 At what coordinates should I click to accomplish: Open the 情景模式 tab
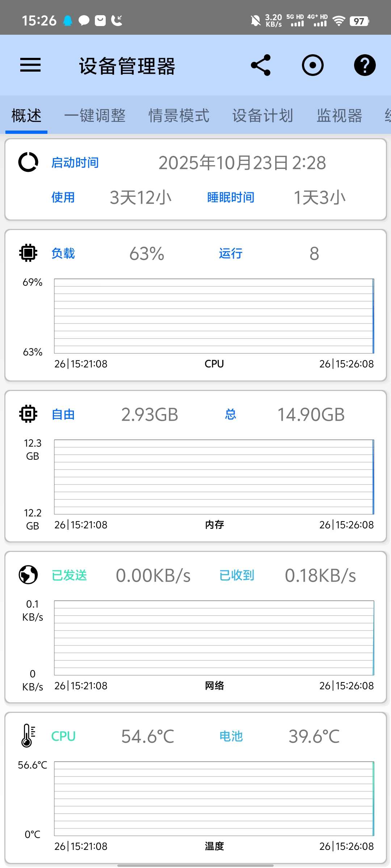tap(179, 116)
